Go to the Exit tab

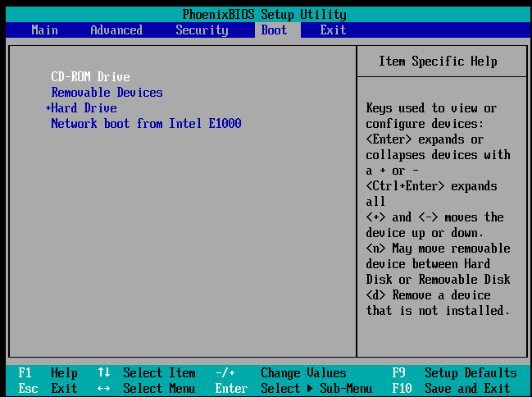pyautogui.click(x=333, y=30)
